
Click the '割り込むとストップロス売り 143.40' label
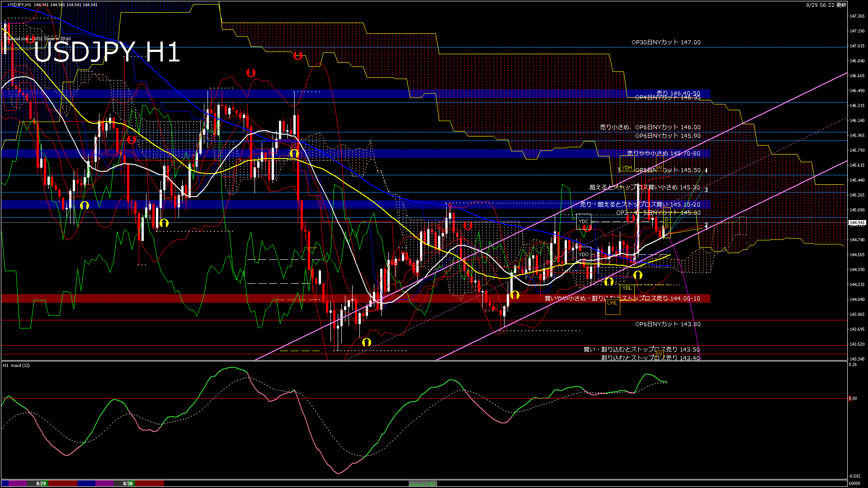(x=651, y=358)
